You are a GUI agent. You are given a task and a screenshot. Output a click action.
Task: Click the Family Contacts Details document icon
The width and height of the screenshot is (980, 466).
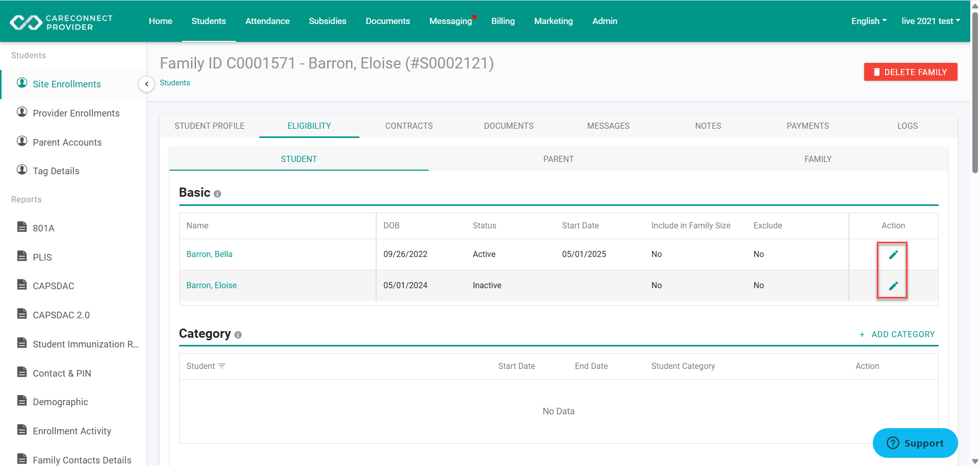pos(22,459)
